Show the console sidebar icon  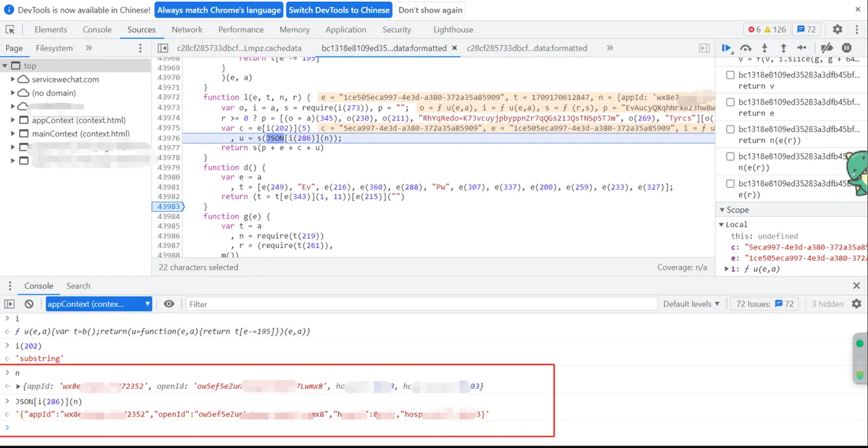click(9, 304)
